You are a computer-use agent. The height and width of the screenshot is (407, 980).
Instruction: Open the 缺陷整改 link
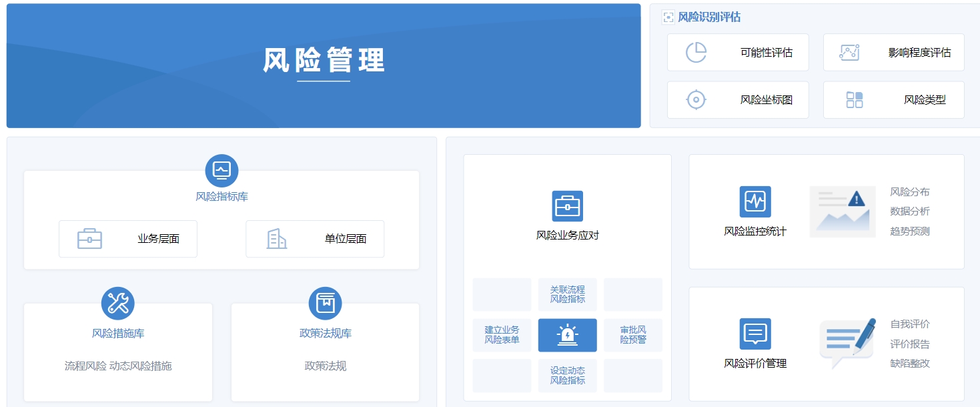(911, 364)
